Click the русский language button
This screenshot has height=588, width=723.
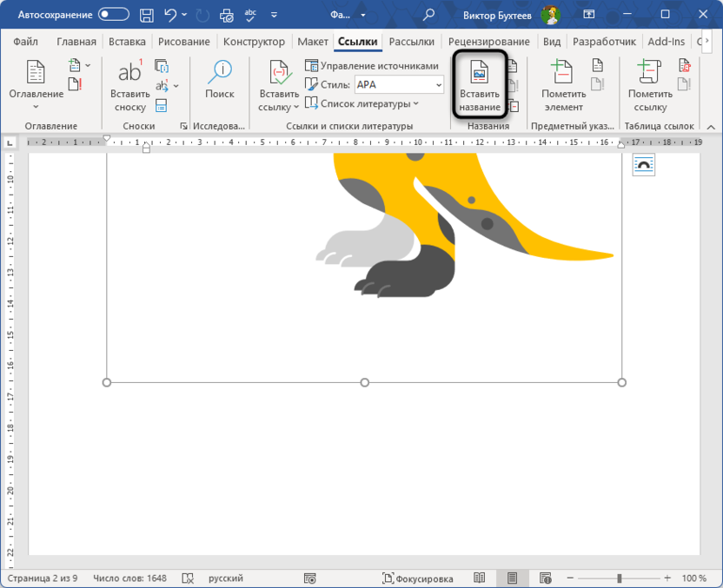pyautogui.click(x=225, y=578)
